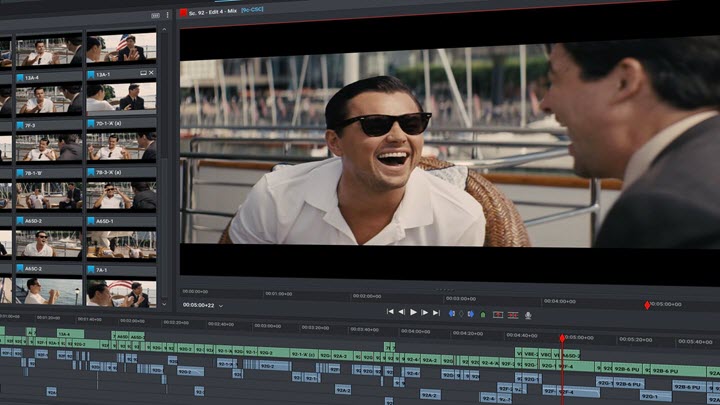Jump to the end of the sequence
This screenshot has width=720, height=405.
click(436, 313)
